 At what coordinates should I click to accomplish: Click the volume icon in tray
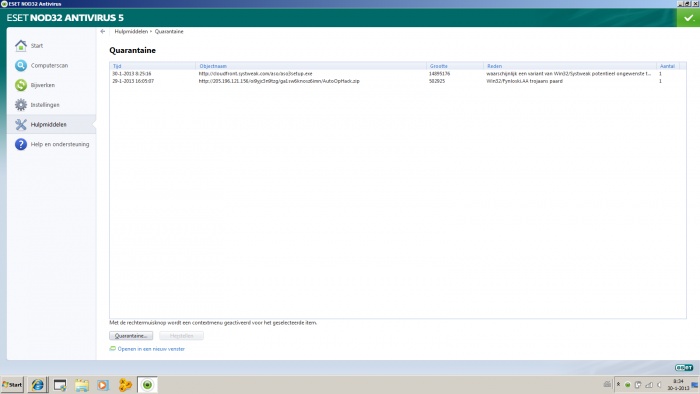pos(659,385)
